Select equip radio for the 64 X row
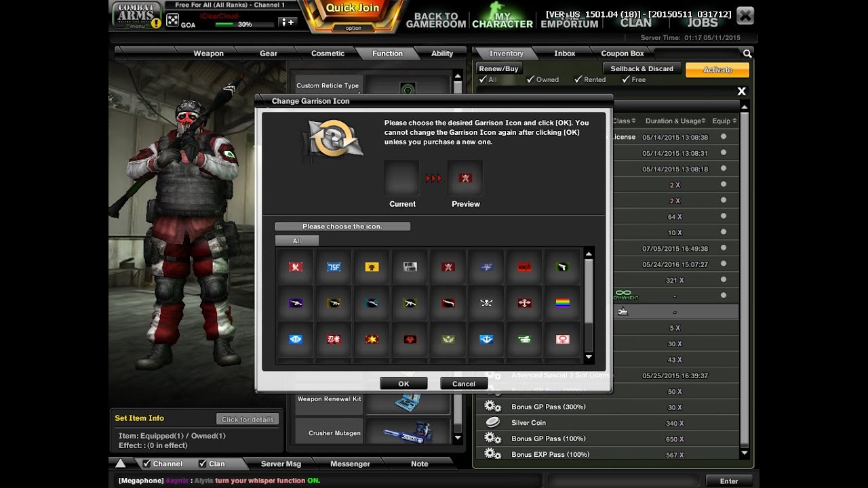Screen dimensions: 868x488 724,216
